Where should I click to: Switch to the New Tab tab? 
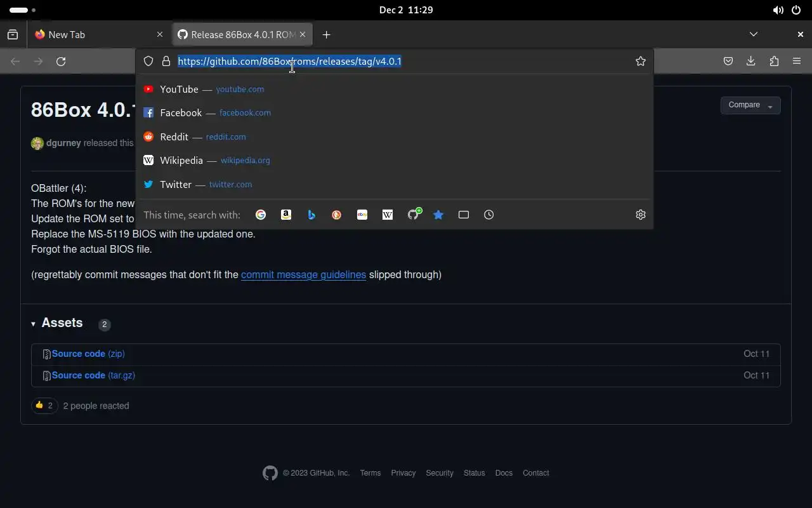[x=99, y=34]
